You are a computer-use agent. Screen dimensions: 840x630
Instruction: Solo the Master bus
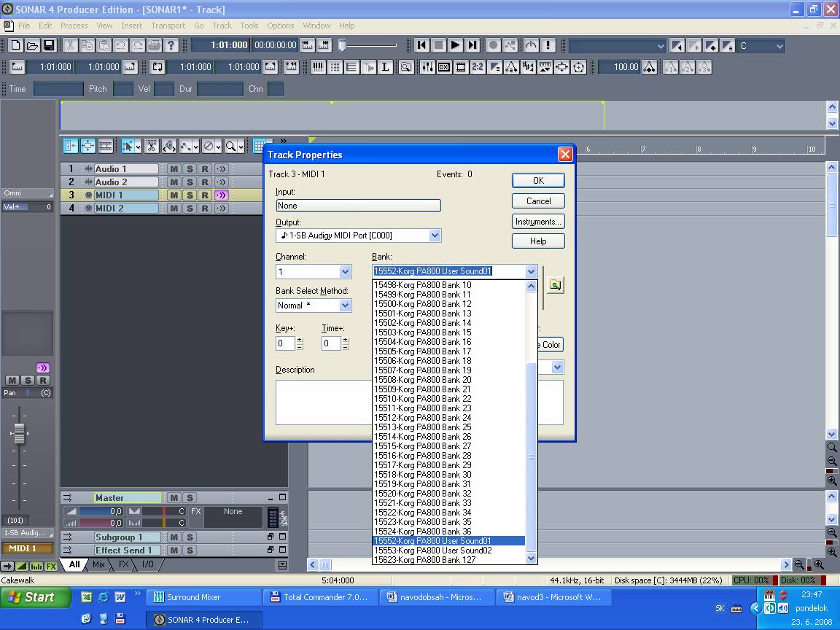[x=189, y=498]
